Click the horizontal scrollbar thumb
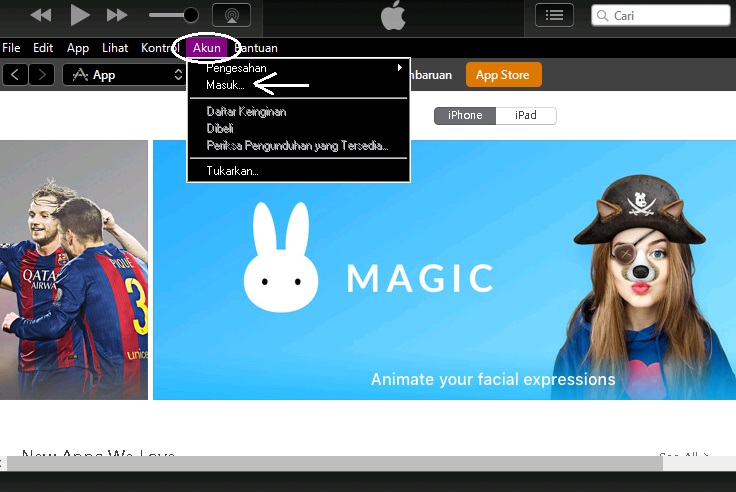736x492 pixels. click(334, 464)
